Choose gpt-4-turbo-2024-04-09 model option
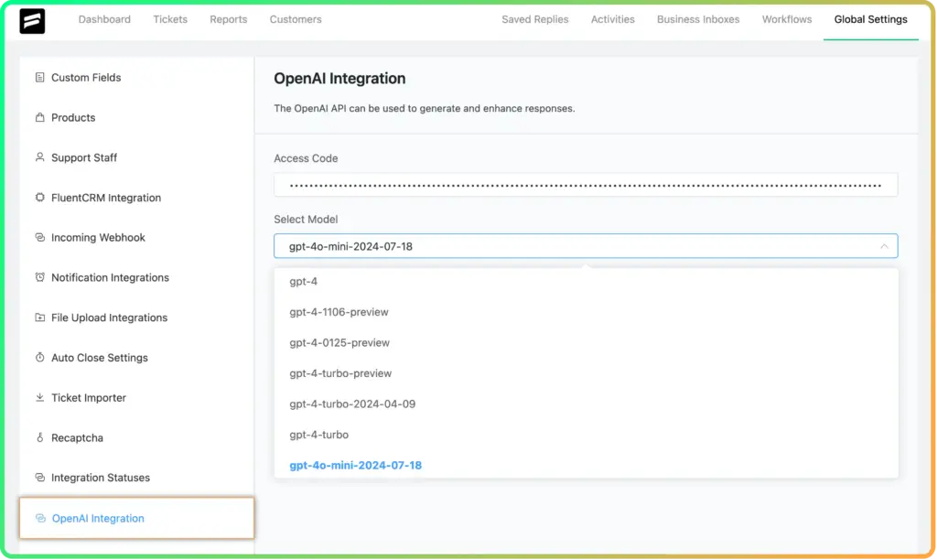 (x=586, y=404)
